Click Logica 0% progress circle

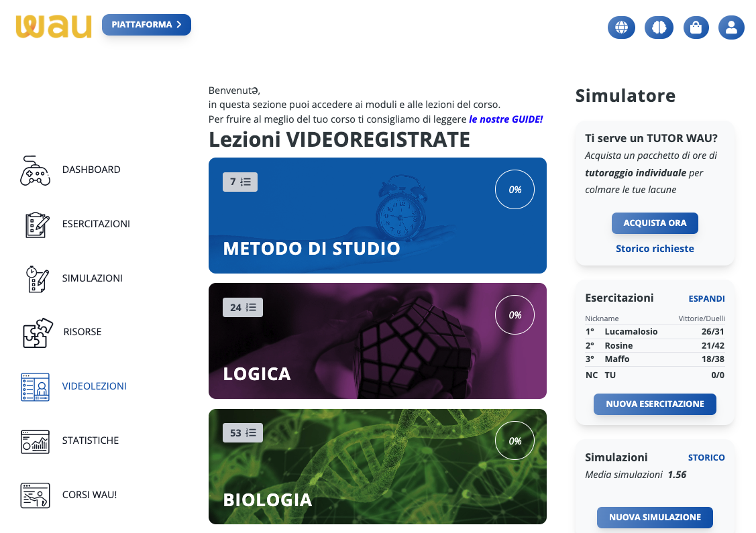(x=515, y=314)
